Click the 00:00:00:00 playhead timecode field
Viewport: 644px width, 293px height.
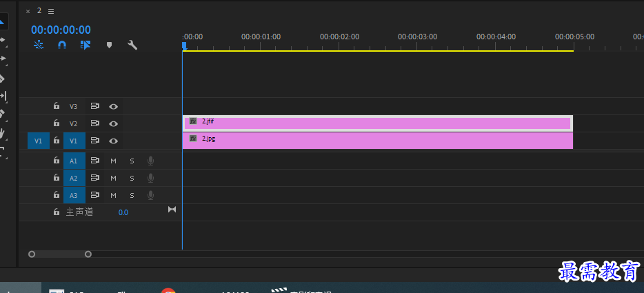61,30
